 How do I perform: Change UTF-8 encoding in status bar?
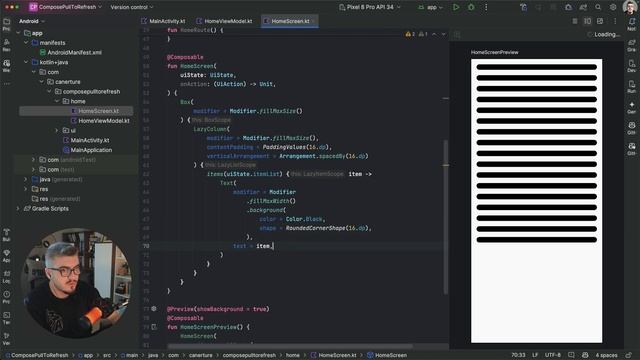(553, 355)
